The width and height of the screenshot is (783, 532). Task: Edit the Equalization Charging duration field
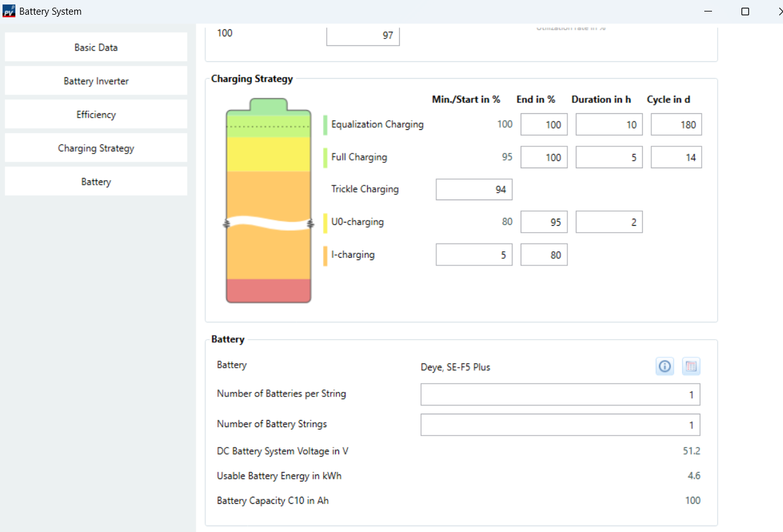[609, 125]
